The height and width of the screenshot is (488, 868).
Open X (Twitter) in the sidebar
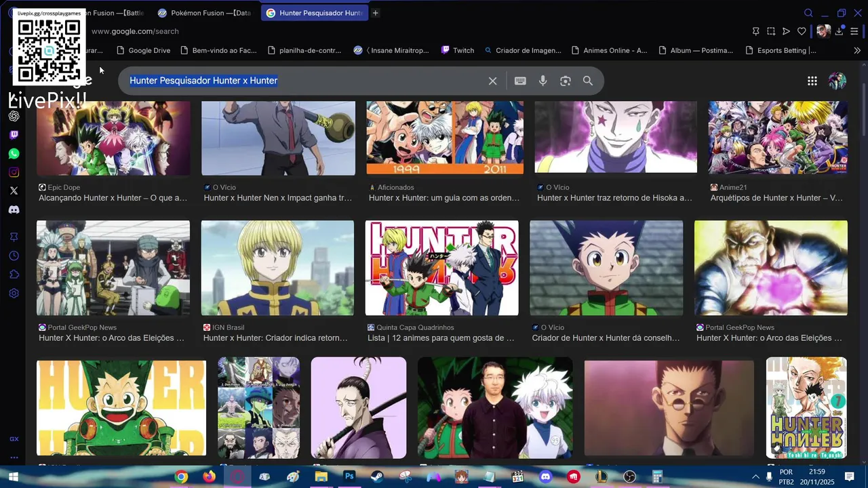click(14, 191)
